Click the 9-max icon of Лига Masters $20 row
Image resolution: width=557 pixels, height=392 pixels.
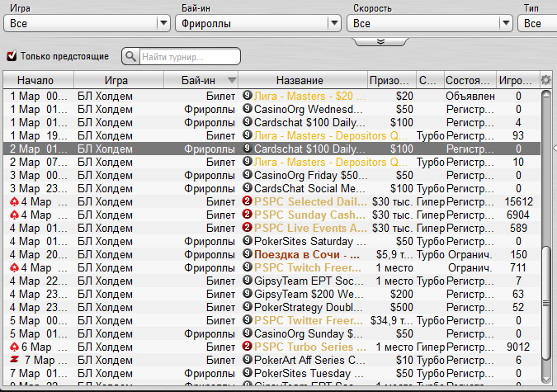point(248,95)
